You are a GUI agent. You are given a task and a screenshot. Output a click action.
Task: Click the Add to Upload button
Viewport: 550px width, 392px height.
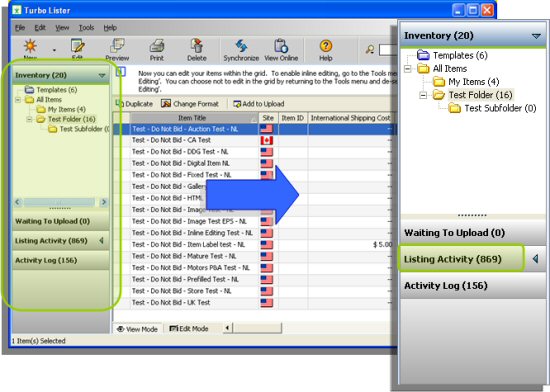tap(259, 104)
